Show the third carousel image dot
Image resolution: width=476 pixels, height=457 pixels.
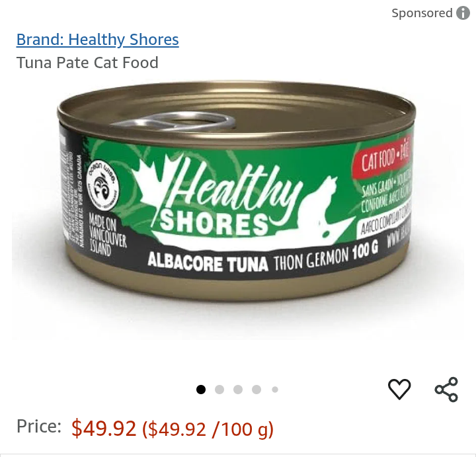pos(238,390)
